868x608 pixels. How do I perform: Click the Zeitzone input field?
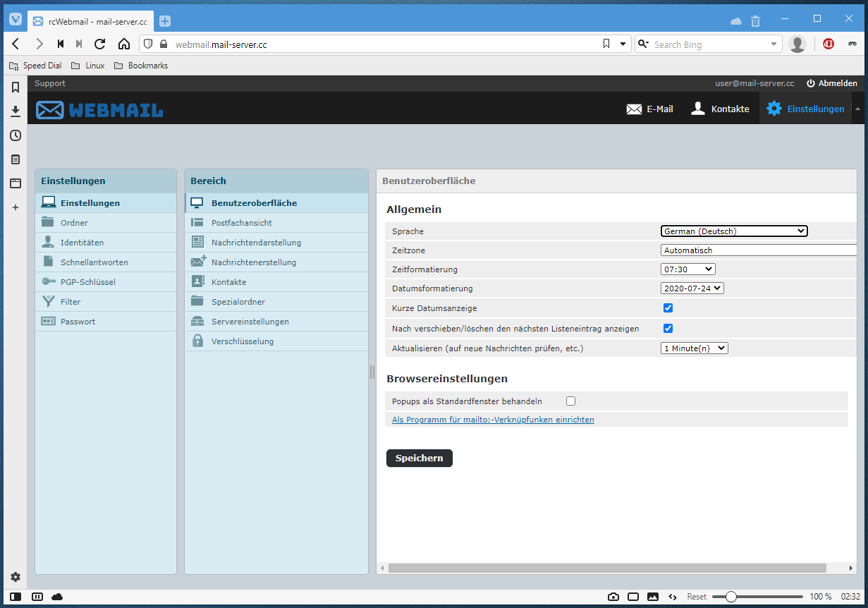[758, 250]
